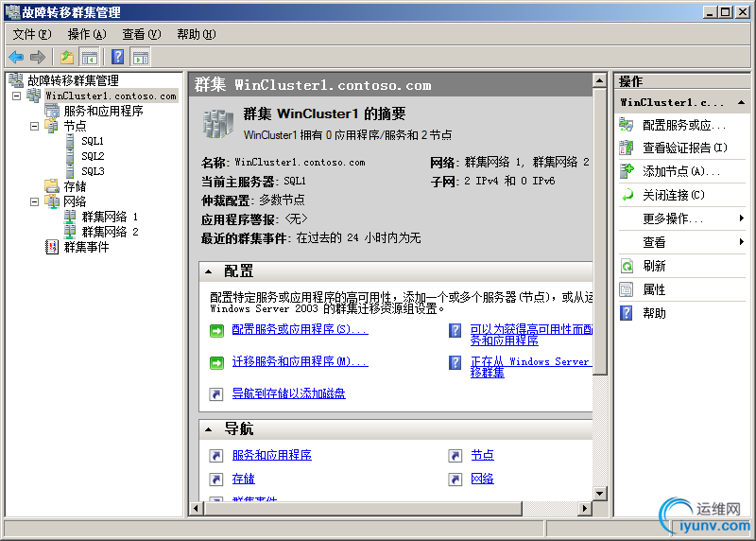Click the shortcut icon next to 存储 link
Viewport: 756px width, 541px height.
(216, 480)
